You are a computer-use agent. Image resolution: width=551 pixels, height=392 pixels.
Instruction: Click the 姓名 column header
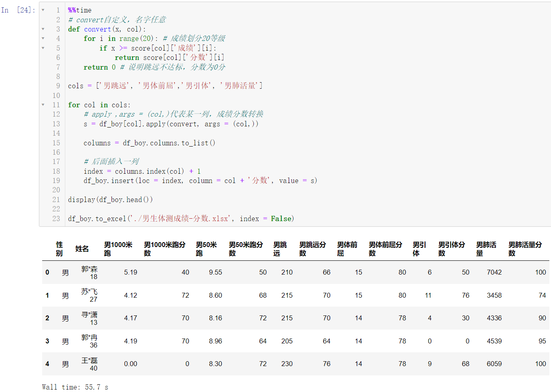[x=82, y=249]
